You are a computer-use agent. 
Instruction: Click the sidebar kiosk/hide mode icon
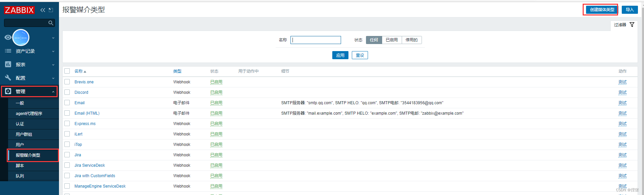[x=51, y=10]
